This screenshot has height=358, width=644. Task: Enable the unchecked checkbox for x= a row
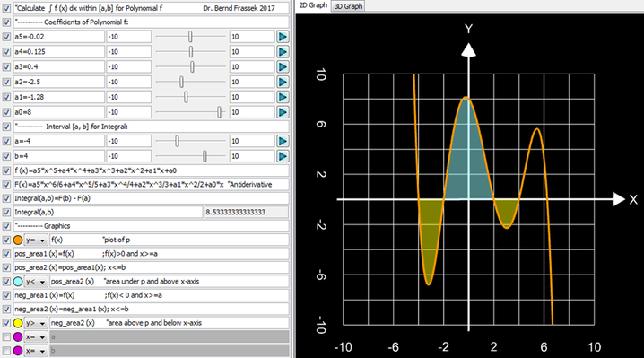point(6,337)
